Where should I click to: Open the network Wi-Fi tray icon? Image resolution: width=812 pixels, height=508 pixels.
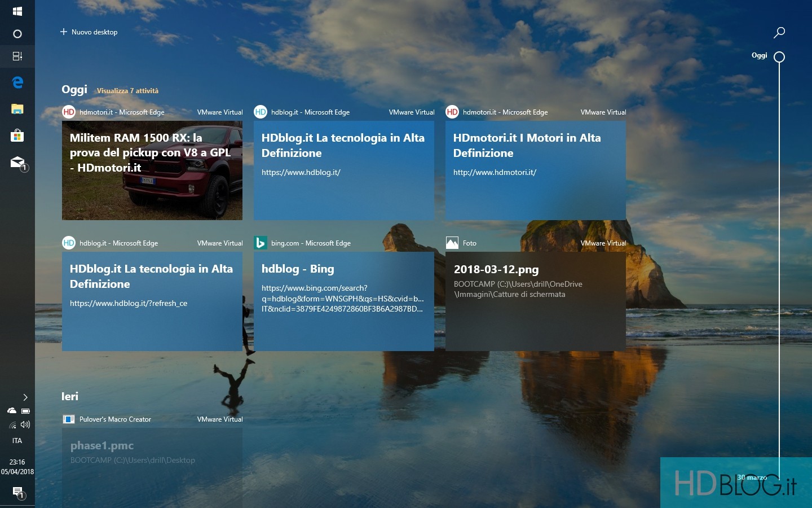pyautogui.click(x=12, y=425)
